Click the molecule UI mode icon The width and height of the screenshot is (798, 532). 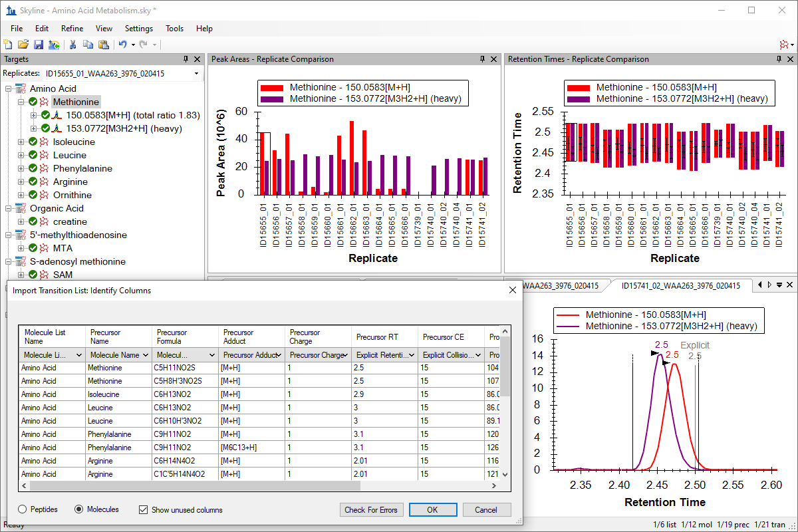click(x=785, y=45)
